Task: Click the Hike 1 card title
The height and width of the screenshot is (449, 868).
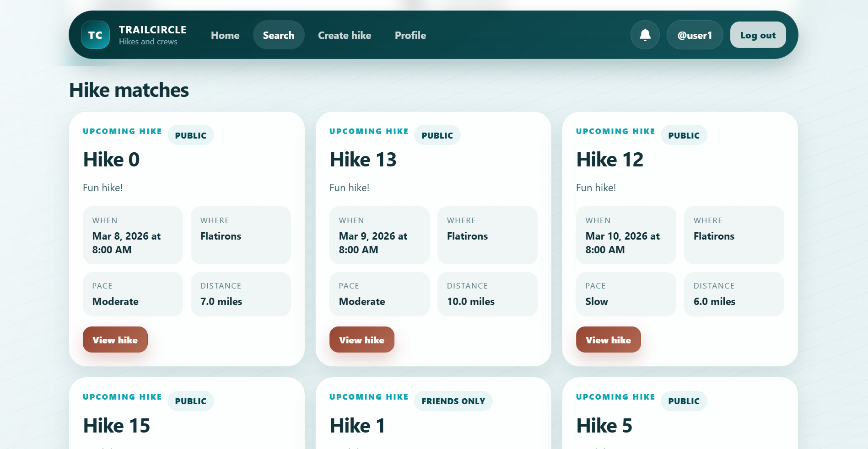Action: (x=357, y=426)
